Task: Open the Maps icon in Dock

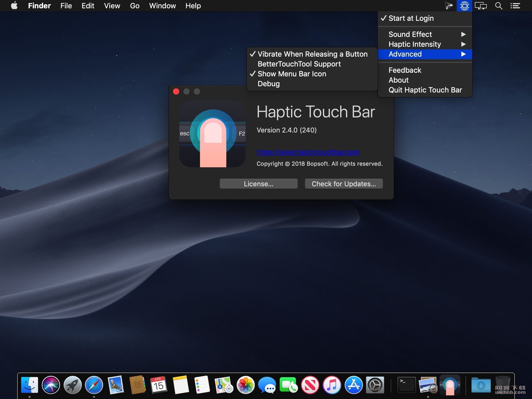Action: pyautogui.click(x=224, y=385)
